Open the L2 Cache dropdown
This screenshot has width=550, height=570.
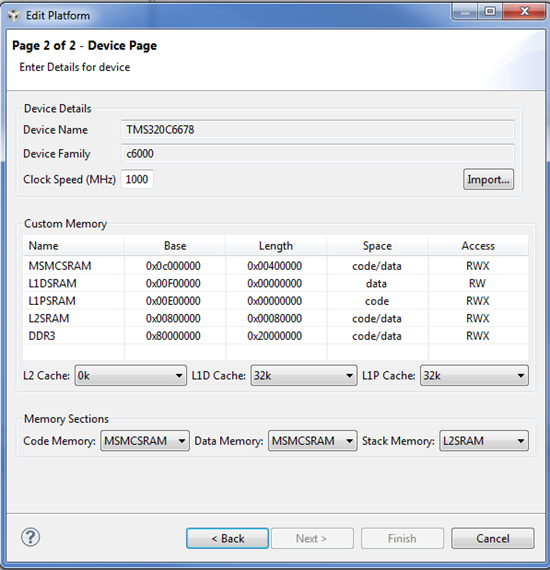pyautogui.click(x=131, y=376)
